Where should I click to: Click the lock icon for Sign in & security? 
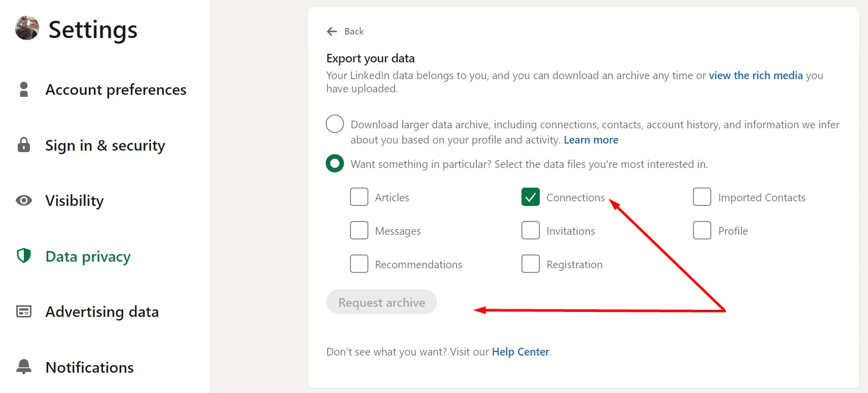click(x=24, y=145)
